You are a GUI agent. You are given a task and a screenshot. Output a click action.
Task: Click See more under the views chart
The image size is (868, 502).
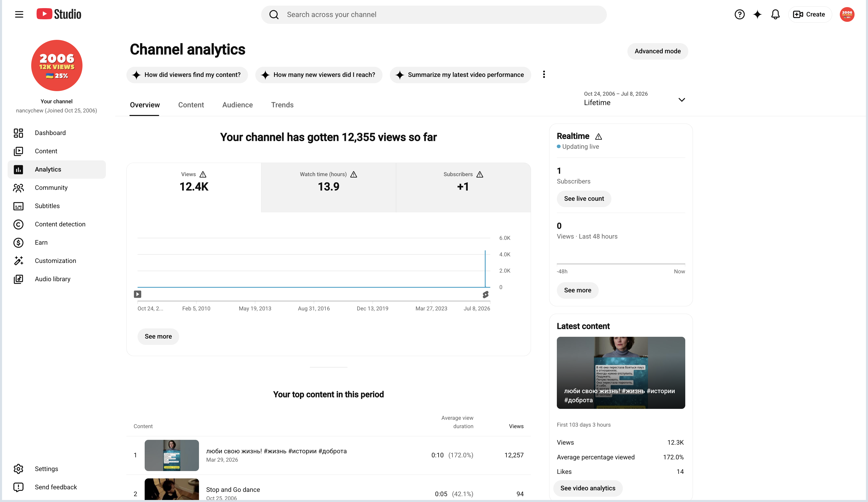tap(158, 336)
